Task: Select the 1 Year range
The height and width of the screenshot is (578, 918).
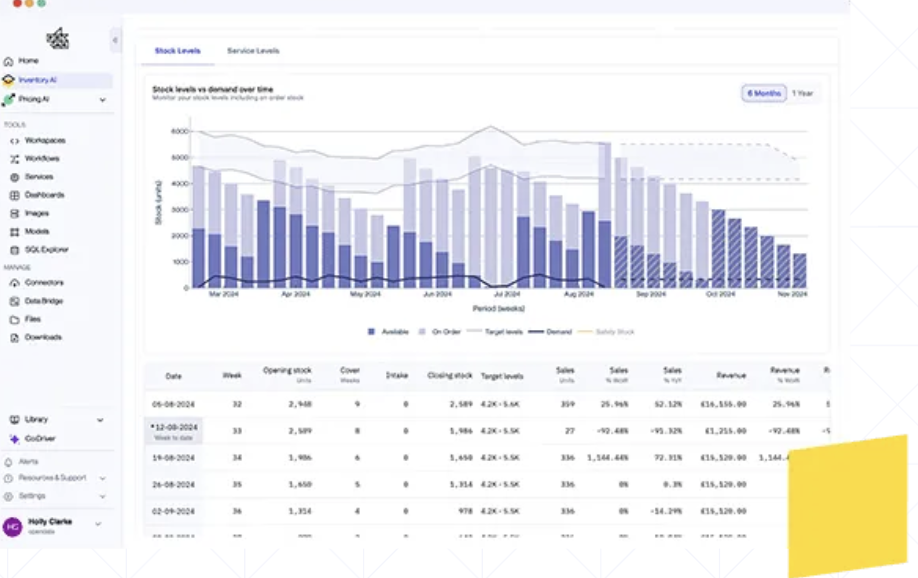Action: click(x=803, y=93)
